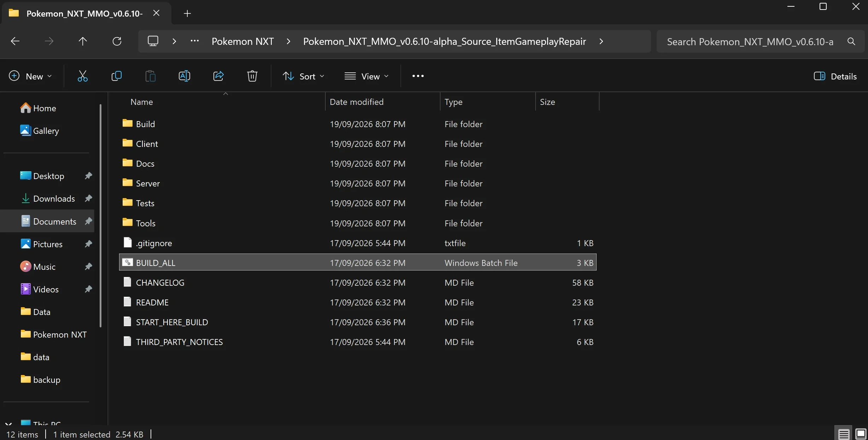The width and height of the screenshot is (868, 440).
Task: Refresh the current folder view
Action: pyautogui.click(x=117, y=41)
